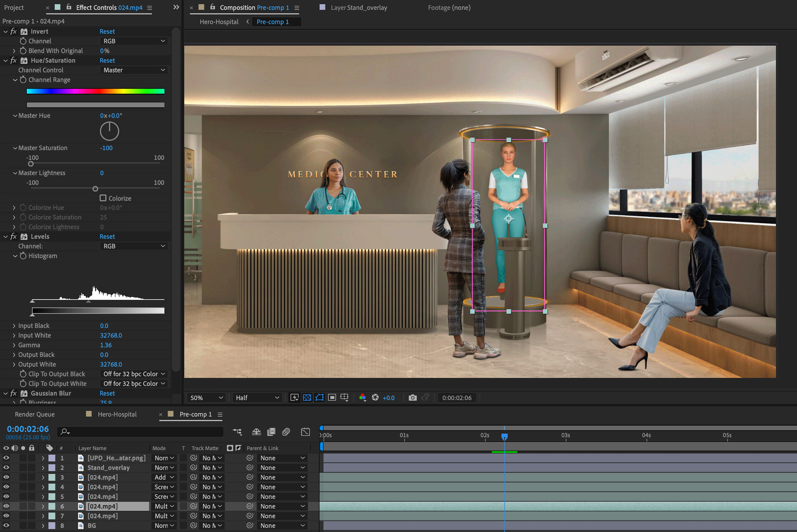Open the Show Channel color options
The width and height of the screenshot is (797, 532).
362,398
